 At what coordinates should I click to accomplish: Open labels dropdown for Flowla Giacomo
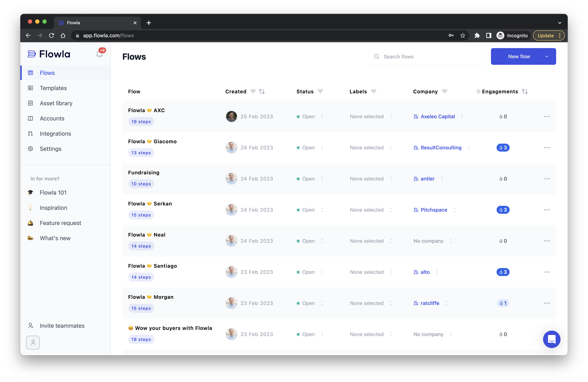click(x=391, y=147)
